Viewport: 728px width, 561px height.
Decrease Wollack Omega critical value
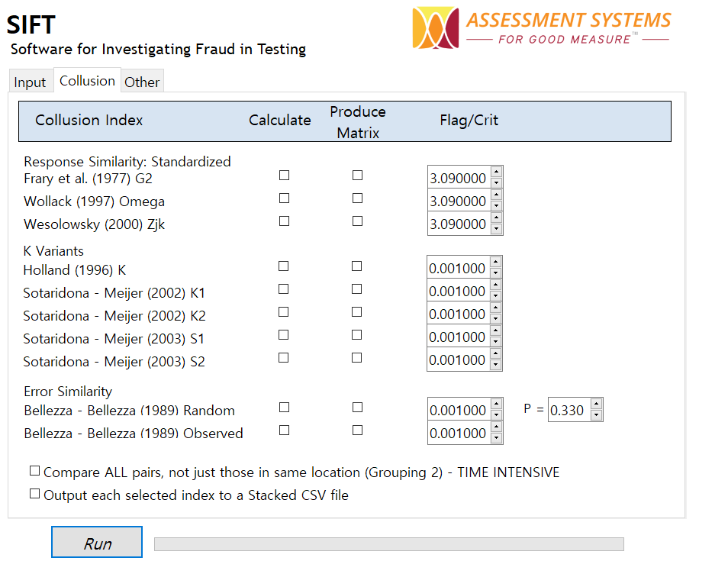click(x=497, y=206)
